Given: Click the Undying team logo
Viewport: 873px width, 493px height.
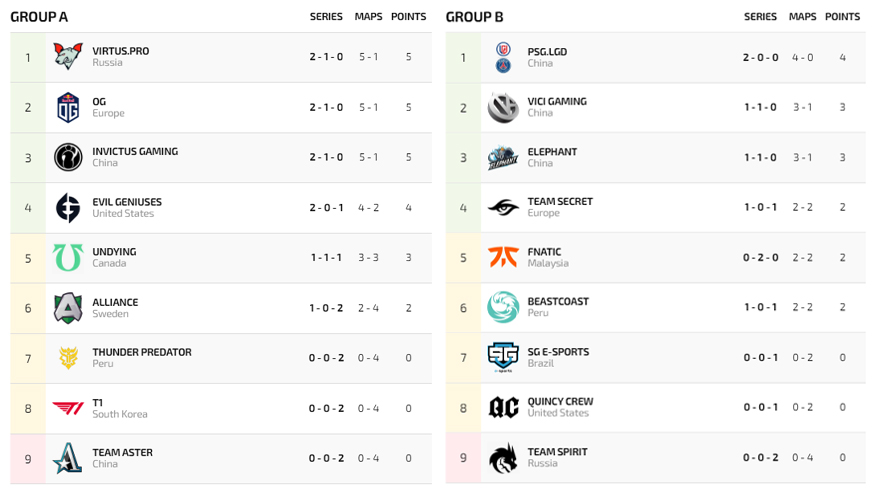Looking at the screenshot, I should pyautogui.click(x=68, y=258).
